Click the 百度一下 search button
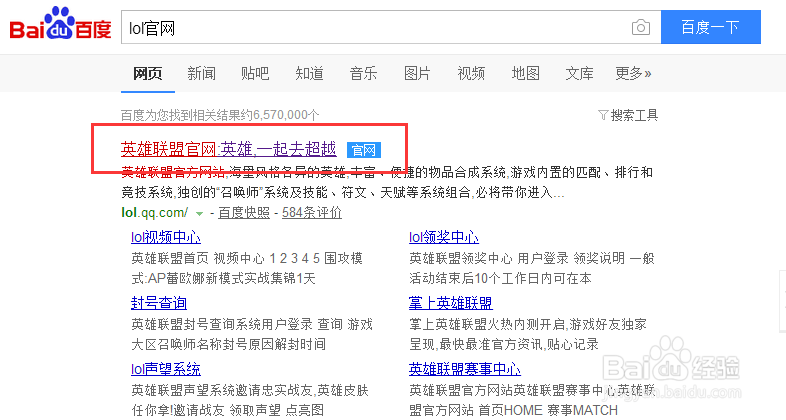This screenshot has height=420, width=786. [711, 27]
